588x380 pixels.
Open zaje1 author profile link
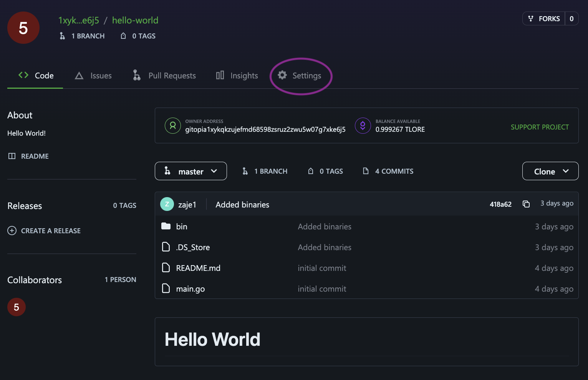[x=187, y=204]
